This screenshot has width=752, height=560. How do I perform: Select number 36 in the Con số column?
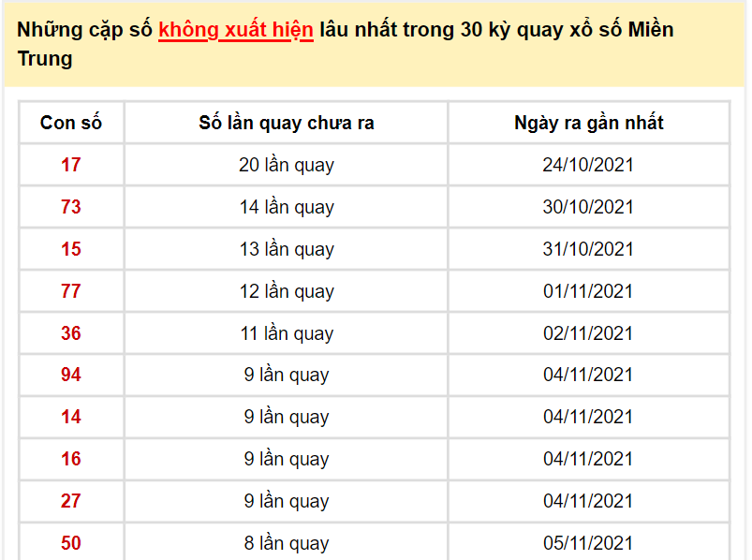pos(71,333)
